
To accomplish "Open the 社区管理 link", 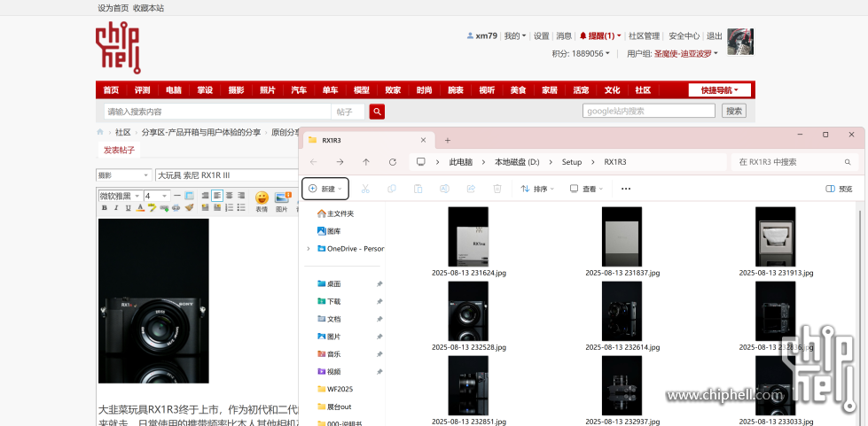I will coord(644,36).
